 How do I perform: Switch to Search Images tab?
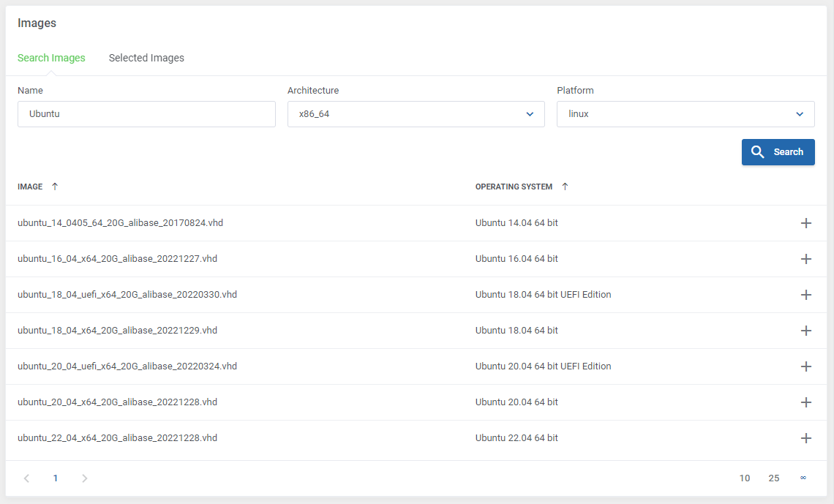point(51,58)
